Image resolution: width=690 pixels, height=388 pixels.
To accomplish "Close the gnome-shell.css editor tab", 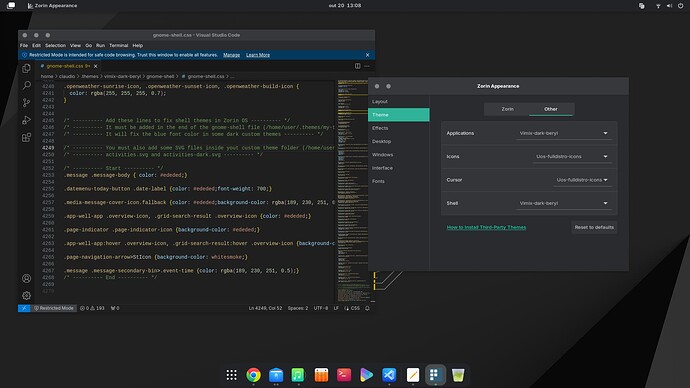I will pyautogui.click(x=95, y=66).
